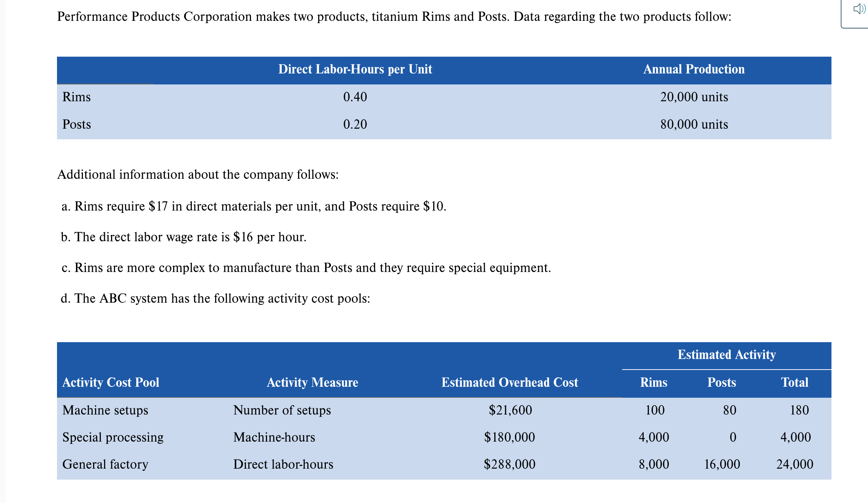
Task: Select the 80 Posts setups value
Action: (730, 410)
